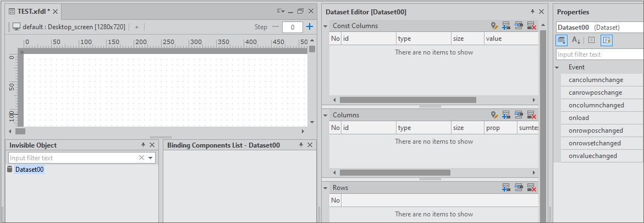Screen dimensions: 644x223
Task: Click add row icon in Rows section
Action: coord(506,188)
